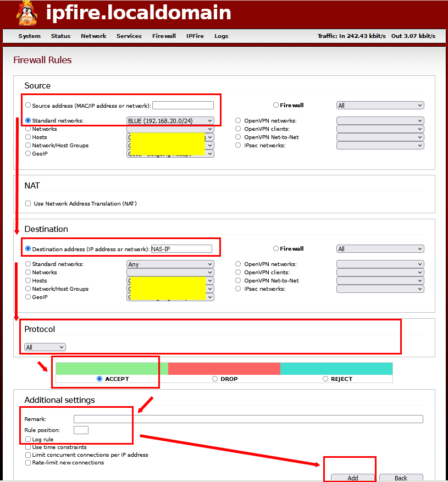Select the Destination address radio button
Image resolution: width=448 pixels, height=482 pixels.
click(28, 248)
